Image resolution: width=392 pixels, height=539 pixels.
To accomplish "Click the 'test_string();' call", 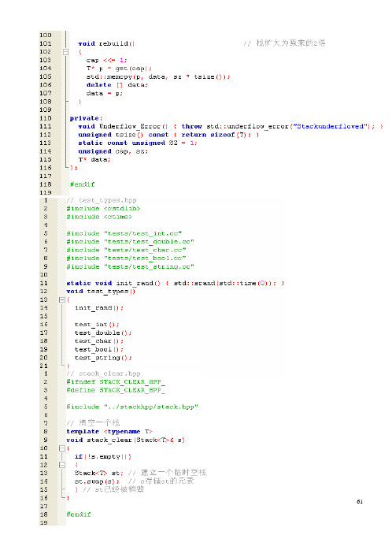I will (103, 358).
